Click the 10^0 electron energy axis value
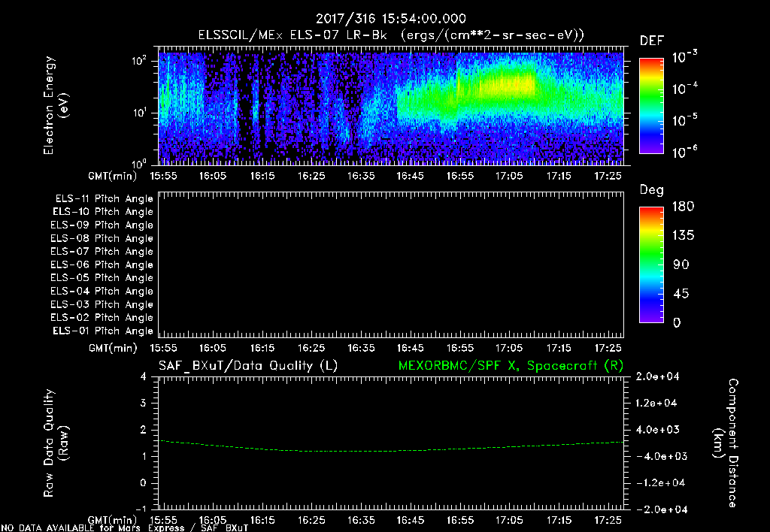Image resolution: width=770 pixels, height=532 pixels. (x=140, y=164)
